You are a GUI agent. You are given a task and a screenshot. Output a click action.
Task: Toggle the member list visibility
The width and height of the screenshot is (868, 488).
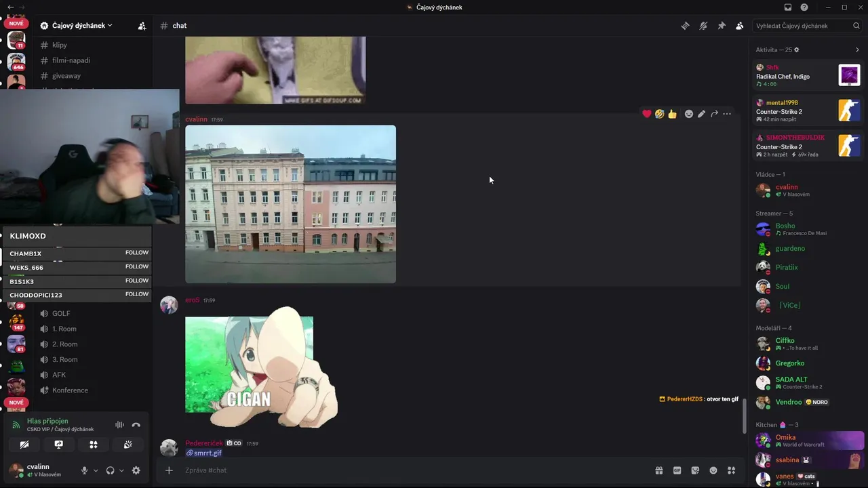click(x=739, y=26)
